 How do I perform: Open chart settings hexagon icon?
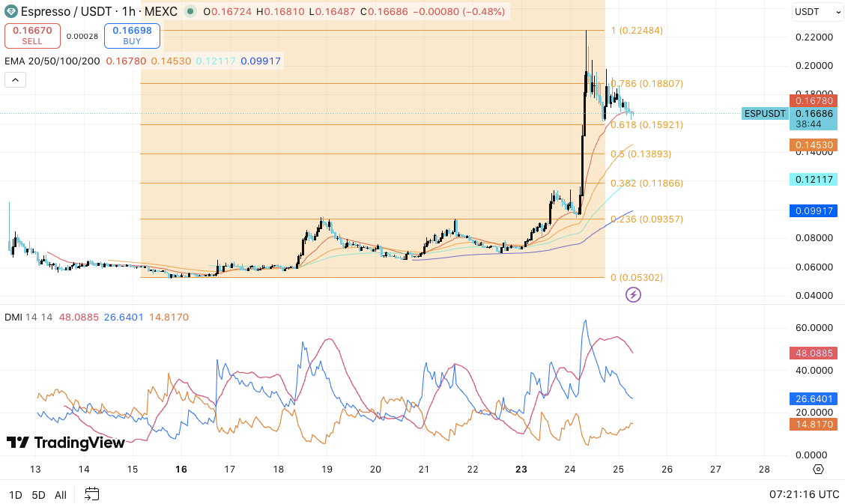point(818,470)
